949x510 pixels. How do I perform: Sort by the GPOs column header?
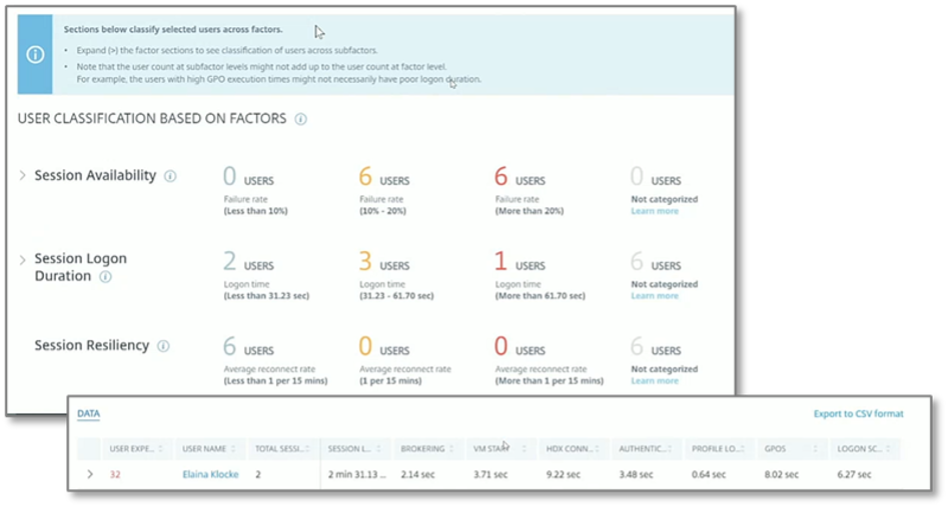[x=773, y=447]
